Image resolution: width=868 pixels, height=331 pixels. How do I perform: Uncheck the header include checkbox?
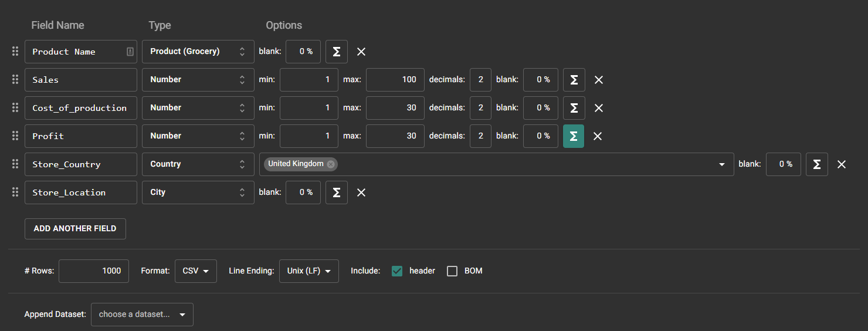click(397, 271)
